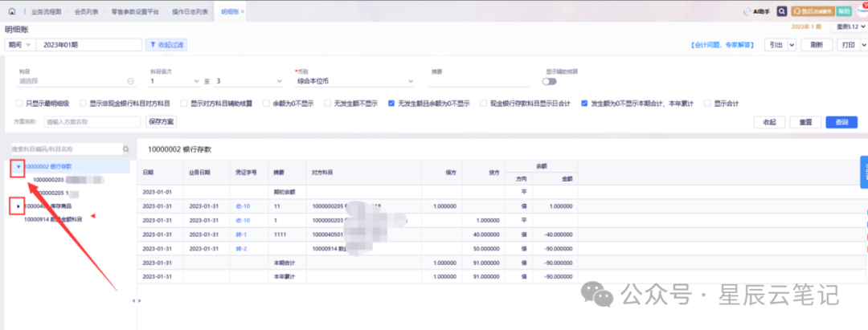
Task: Switch to 零售参数设置平台 tab
Action: click(x=134, y=11)
